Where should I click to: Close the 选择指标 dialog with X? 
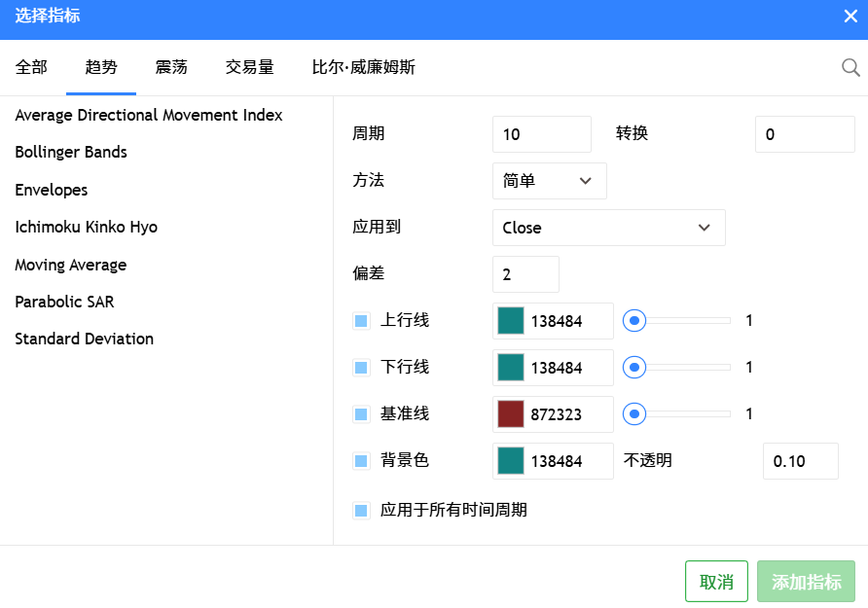[x=850, y=16]
